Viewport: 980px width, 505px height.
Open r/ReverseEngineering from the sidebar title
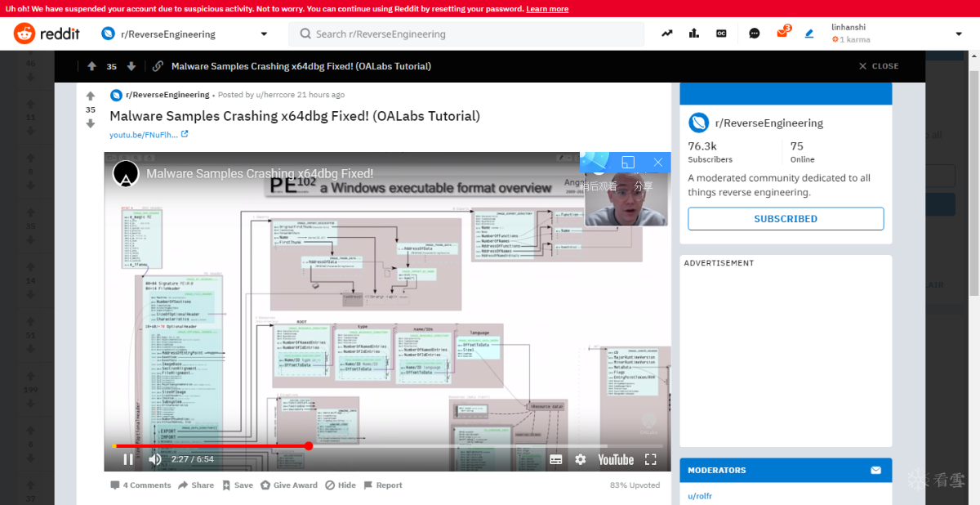coord(769,123)
